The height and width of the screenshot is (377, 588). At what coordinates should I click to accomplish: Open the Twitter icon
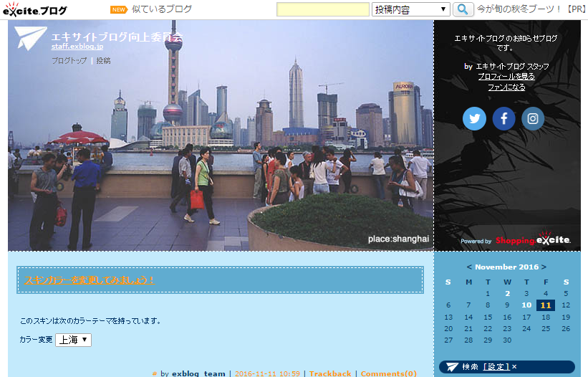point(474,118)
